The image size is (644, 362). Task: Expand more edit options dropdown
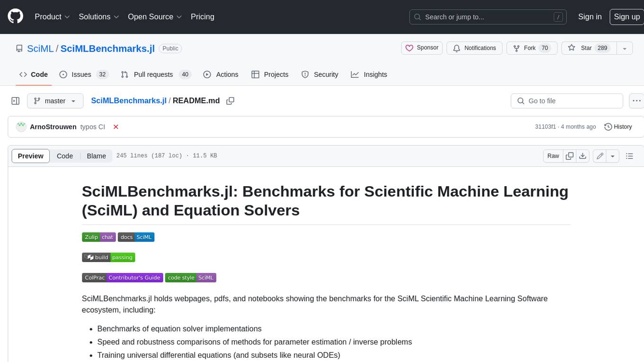point(613,156)
